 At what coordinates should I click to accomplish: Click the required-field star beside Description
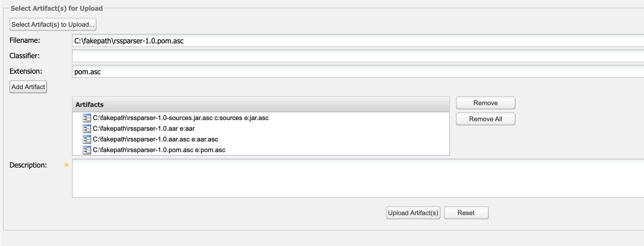[66, 165]
